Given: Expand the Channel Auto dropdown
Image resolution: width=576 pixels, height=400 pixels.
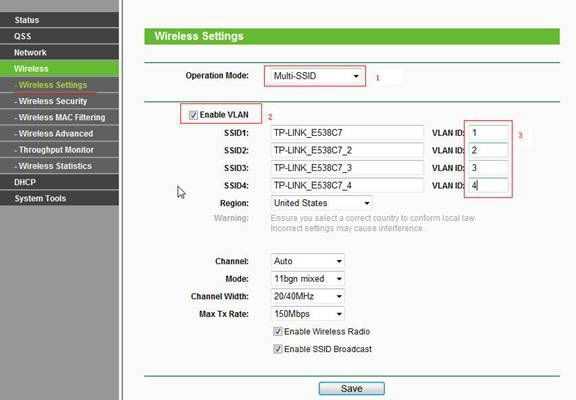Looking at the screenshot, I should 308,261.
